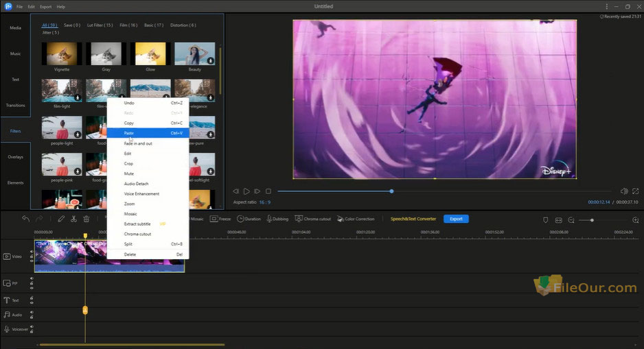Click the marker shield icon near zoom controls

(x=545, y=220)
